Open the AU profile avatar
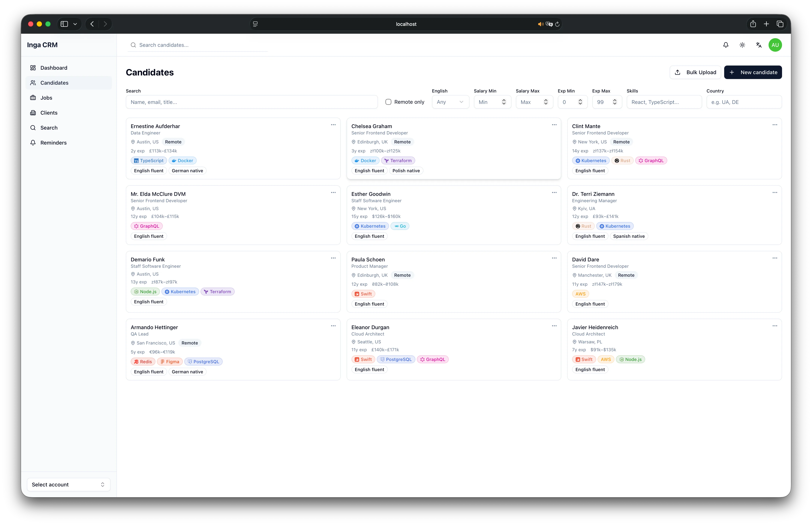Screen dimensions: 812x525 pyautogui.click(x=775, y=45)
